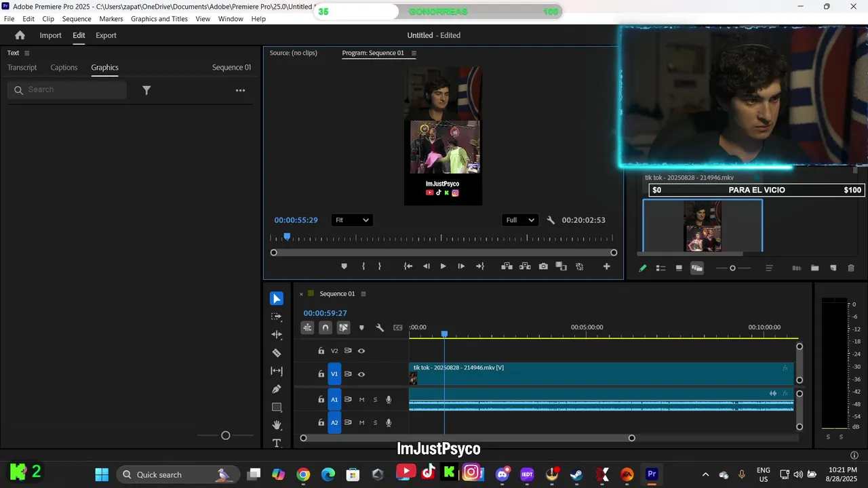The image size is (868, 488).
Task: Select the Hand tool
Action: pyautogui.click(x=277, y=425)
